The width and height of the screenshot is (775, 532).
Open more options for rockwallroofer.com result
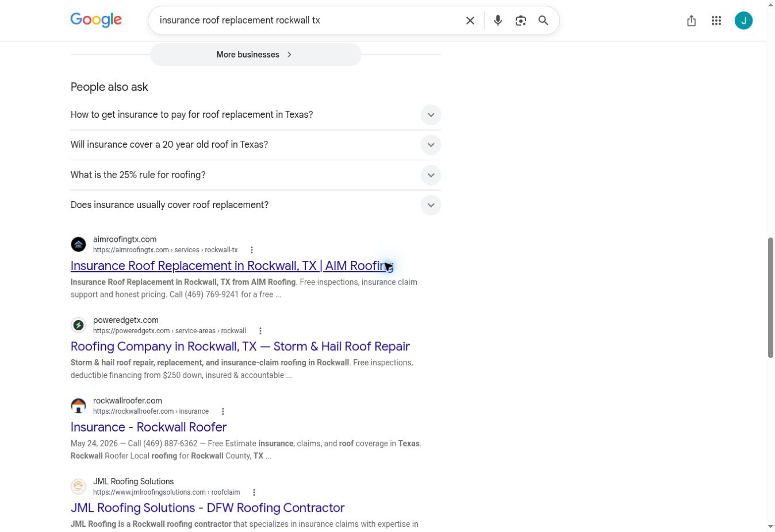tap(223, 411)
